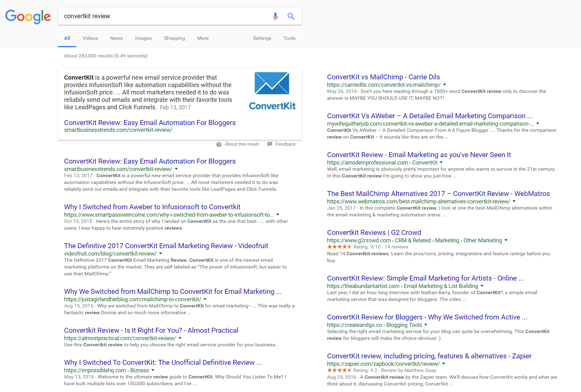Click 'Feb 13, 2017' featured snippet date
The height and width of the screenshot is (392, 581).
coord(175,107)
